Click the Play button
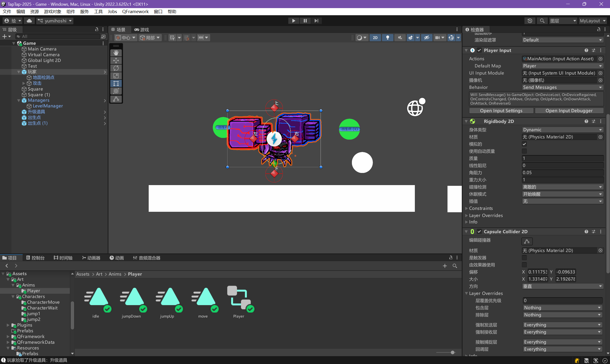The image size is (610, 364). [293, 21]
